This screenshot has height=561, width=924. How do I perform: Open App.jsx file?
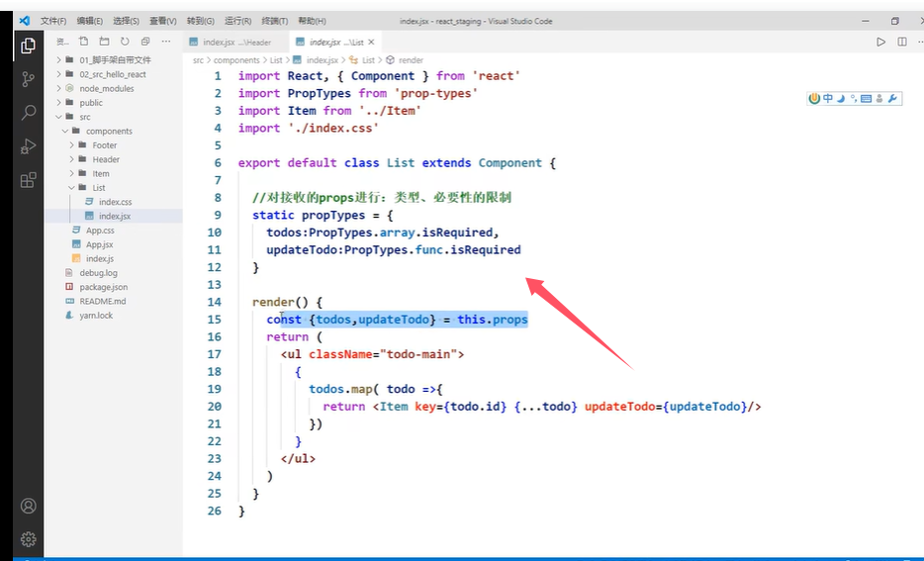click(x=113, y=244)
